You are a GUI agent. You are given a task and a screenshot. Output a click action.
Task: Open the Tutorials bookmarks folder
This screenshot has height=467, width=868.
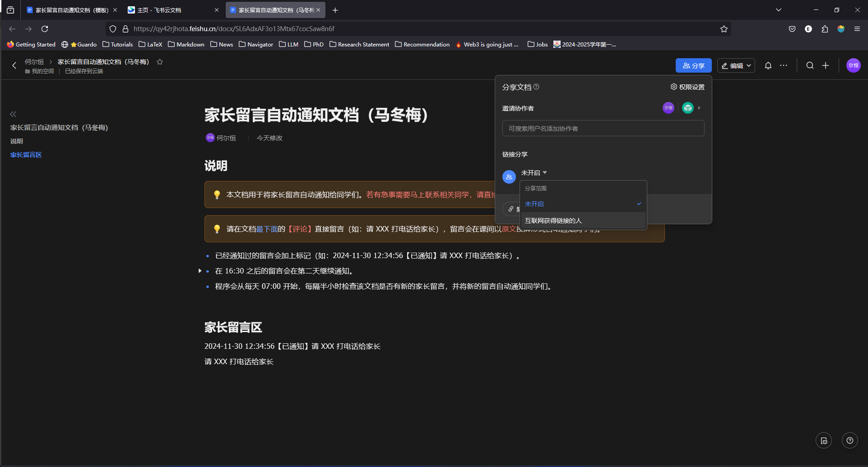pyautogui.click(x=118, y=44)
